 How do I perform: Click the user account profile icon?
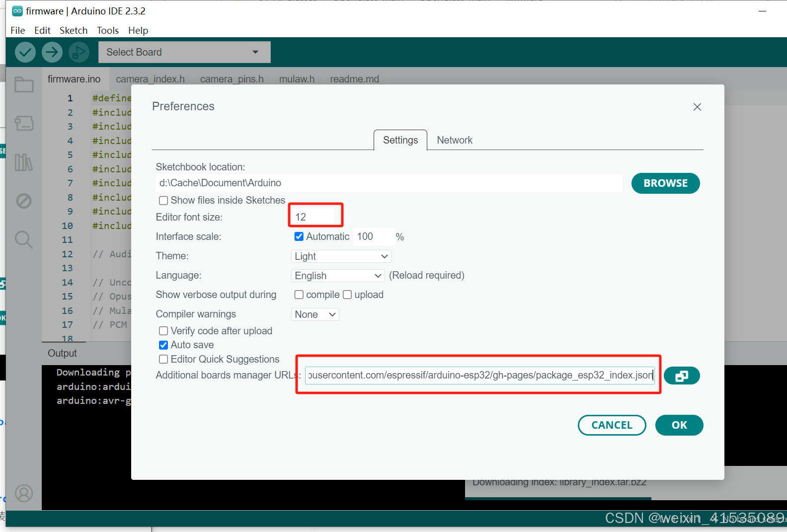click(x=24, y=493)
